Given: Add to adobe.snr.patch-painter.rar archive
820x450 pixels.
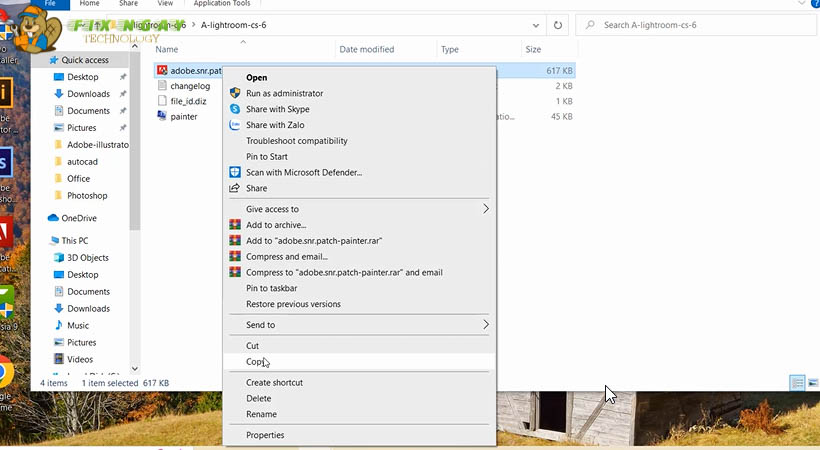Looking at the screenshot, I should coord(359,241).
